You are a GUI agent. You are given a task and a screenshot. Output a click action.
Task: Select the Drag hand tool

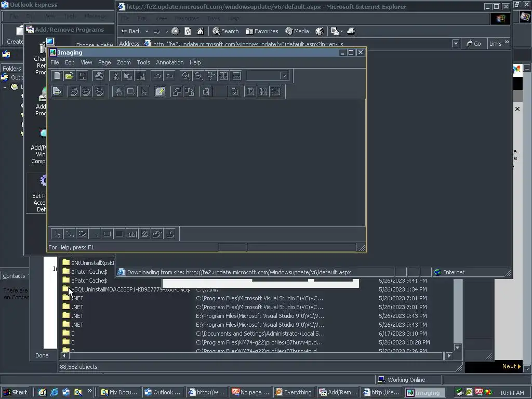(118, 91)
